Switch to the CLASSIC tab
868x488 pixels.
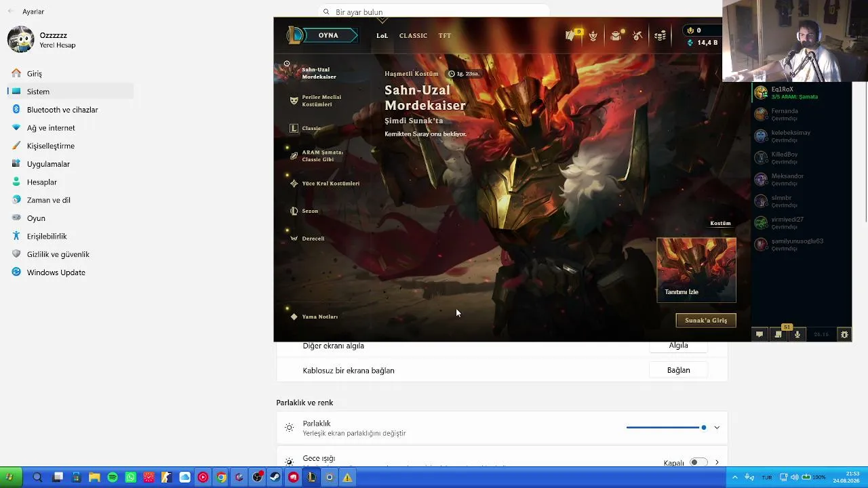(413, 35)
